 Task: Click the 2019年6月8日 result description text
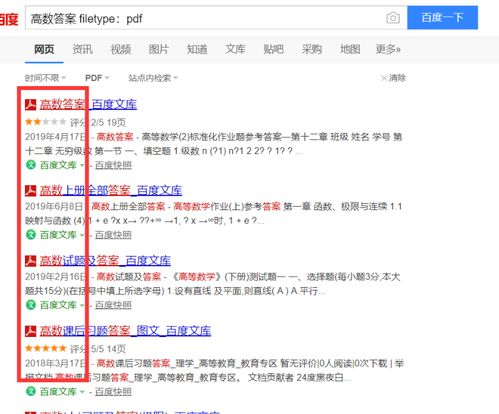click(x=214, y=214)
